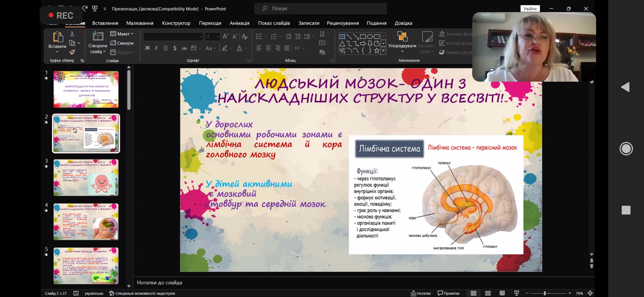Open the Конструктор (Design) tab
The image size is (644, 297).
click(176, 23)
